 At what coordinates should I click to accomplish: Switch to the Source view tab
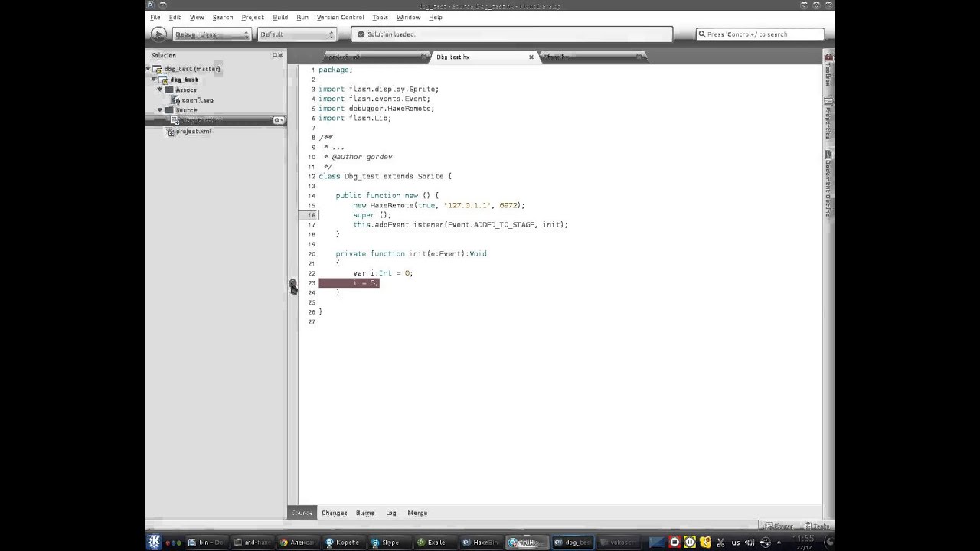(x=302, y=513)
